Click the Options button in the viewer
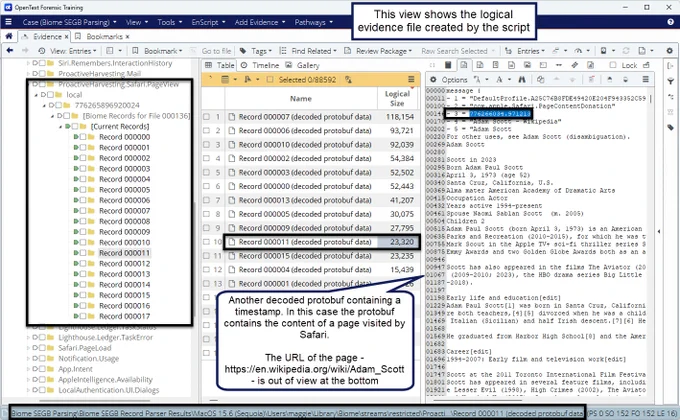The height and width of the screenshot is (420, 680). pos(448,79)
